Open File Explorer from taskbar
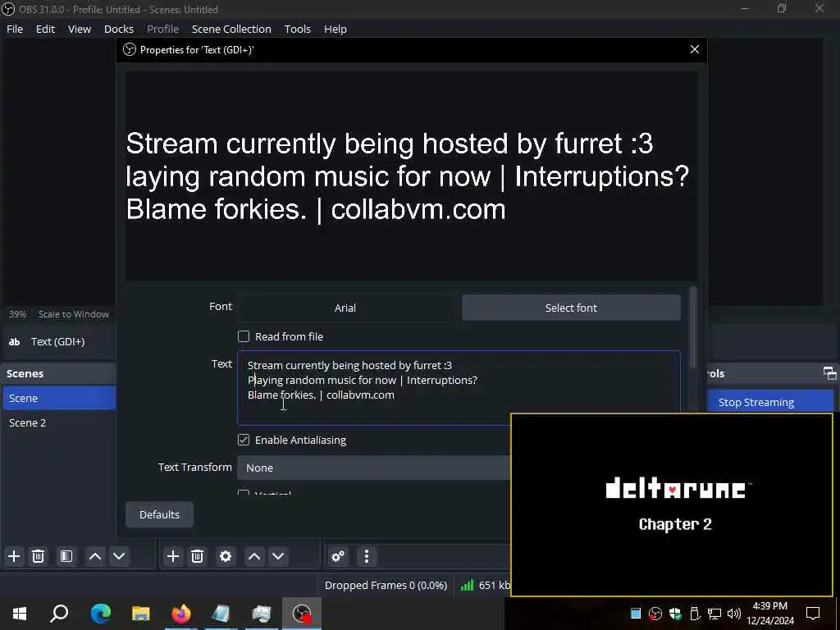Screen dimensions: 840x630 [x=141, y=614]
